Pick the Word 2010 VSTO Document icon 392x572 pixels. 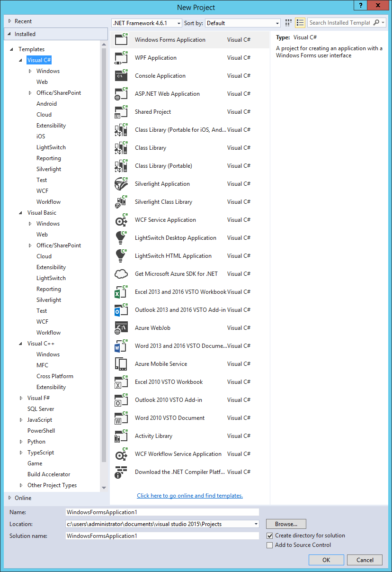[121, 418]
